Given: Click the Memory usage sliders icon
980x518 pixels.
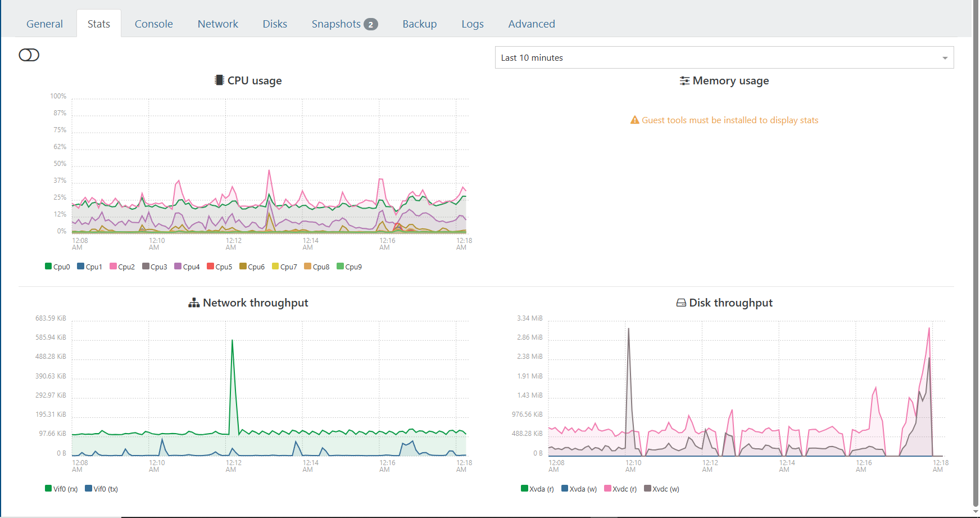Looking at the screenshot, I should click(684, 80).
